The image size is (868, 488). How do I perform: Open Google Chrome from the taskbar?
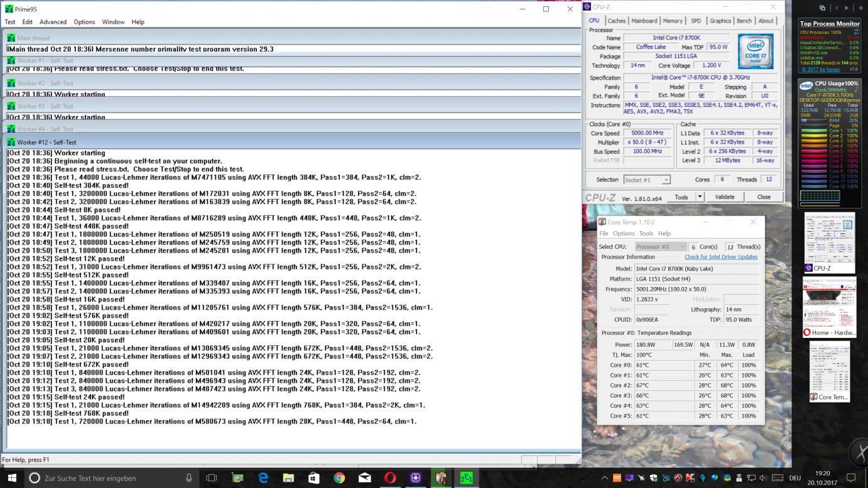point(339,478)
